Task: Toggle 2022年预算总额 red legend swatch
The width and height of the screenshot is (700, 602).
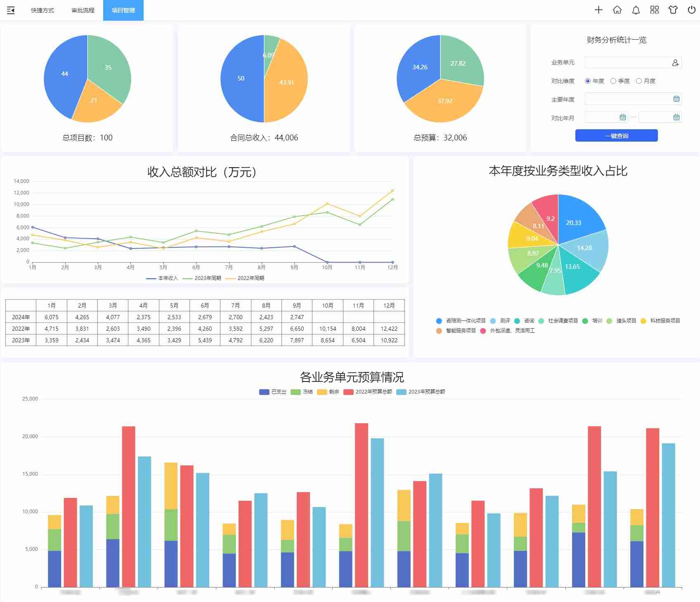Action: pos(348,392)
